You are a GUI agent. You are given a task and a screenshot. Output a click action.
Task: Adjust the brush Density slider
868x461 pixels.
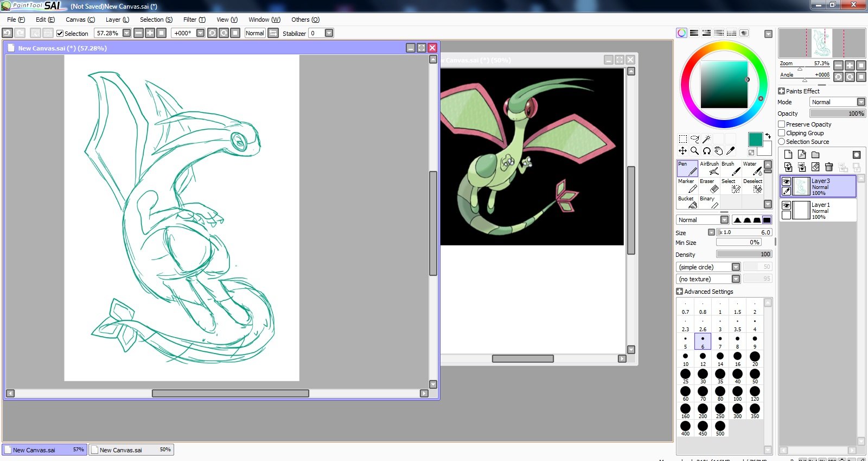pos(744,254)
